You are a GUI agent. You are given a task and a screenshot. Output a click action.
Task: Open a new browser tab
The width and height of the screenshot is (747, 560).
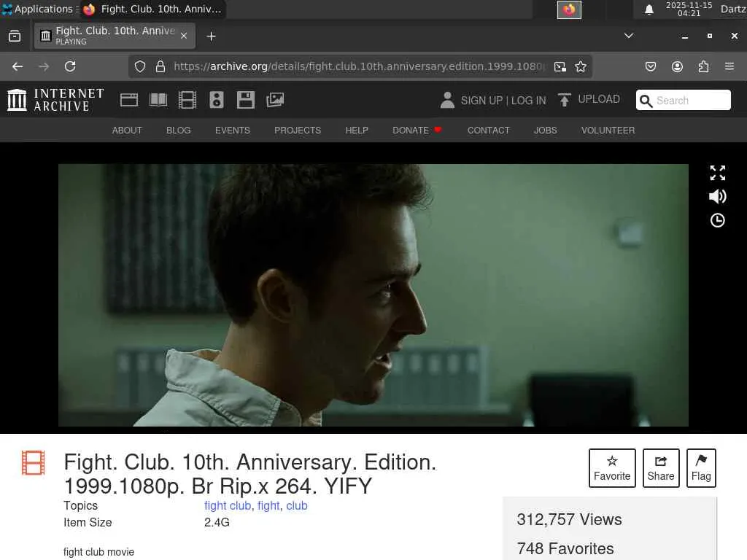tap(211, 36)
